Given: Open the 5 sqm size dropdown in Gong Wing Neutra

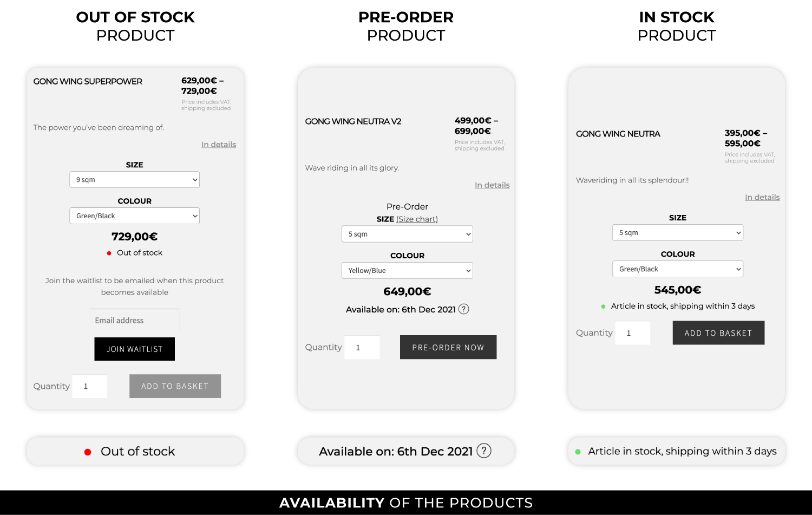Looking at the screenshot, I should click(677, 233).
